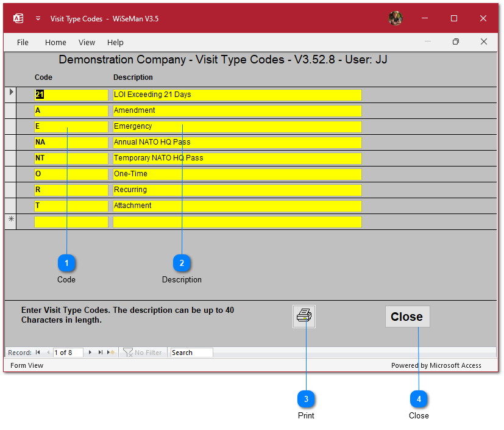This screenshot has width=504, height=430.
Task: Select the new record row selector
Action: click(x=10, y=221)
